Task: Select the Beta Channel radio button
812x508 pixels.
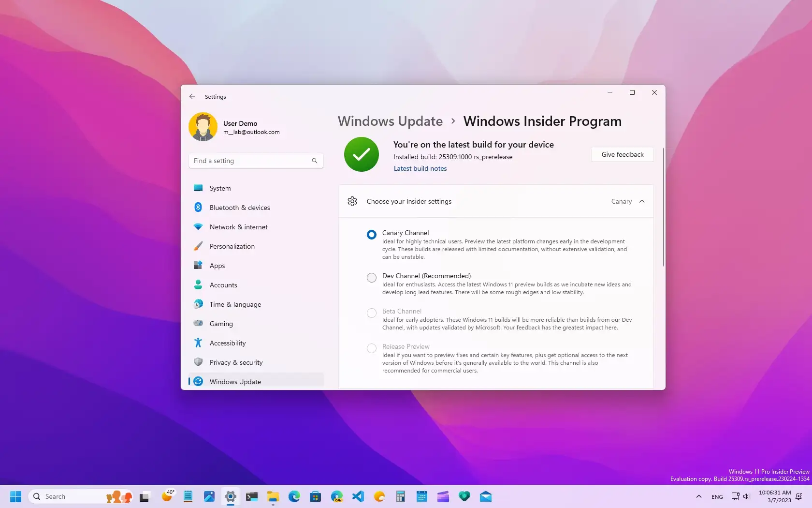Action: [x=371, y=313]
